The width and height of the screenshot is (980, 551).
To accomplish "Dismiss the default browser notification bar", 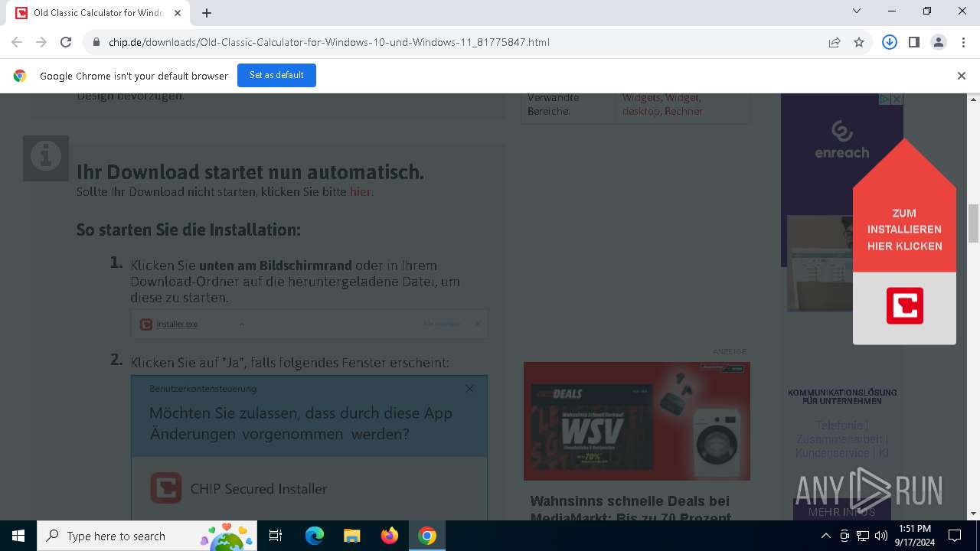I will point(962,75).
